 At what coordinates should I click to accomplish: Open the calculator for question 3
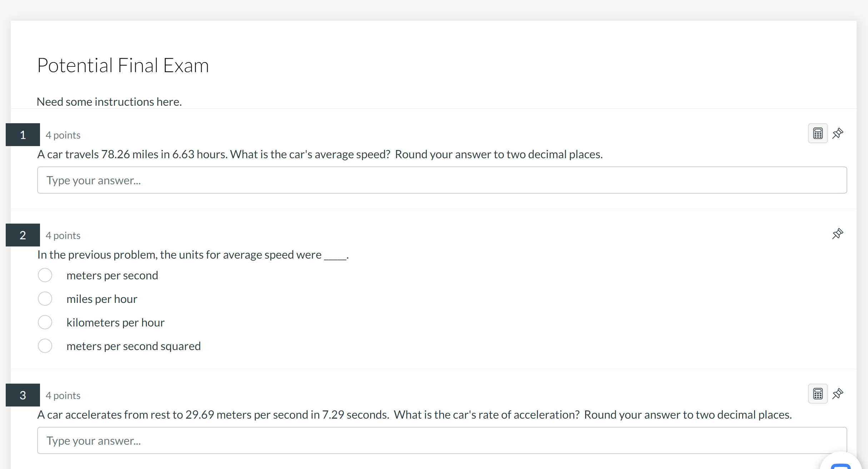(x=818, y=394)
